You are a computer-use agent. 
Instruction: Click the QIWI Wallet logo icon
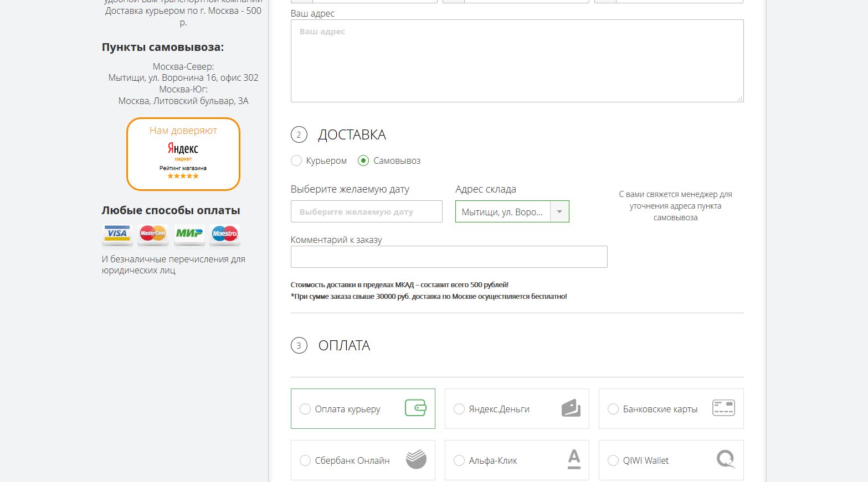(x=725, y=459)
